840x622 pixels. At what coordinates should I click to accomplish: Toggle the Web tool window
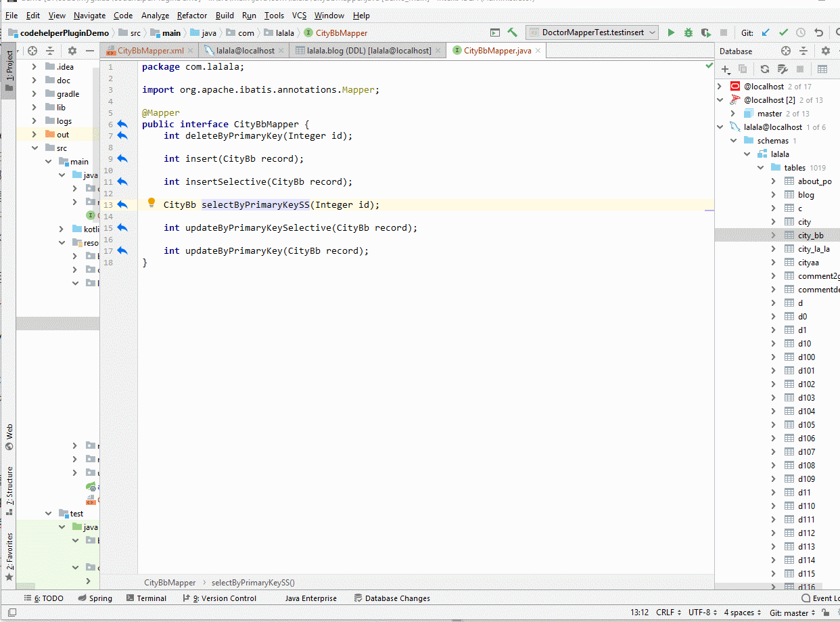coord(9,437)
